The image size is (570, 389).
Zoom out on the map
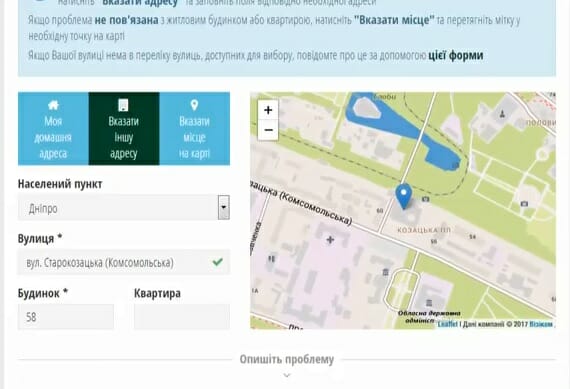click(268, 130)
